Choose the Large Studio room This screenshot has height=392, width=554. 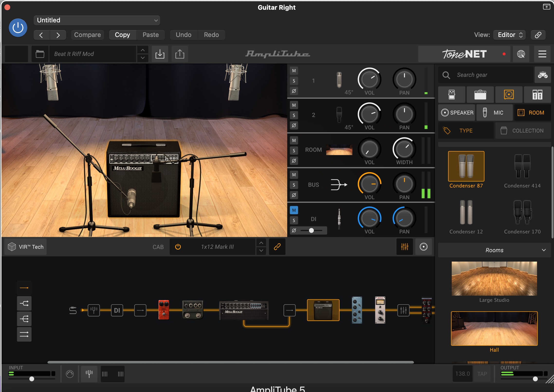[494, 279]
